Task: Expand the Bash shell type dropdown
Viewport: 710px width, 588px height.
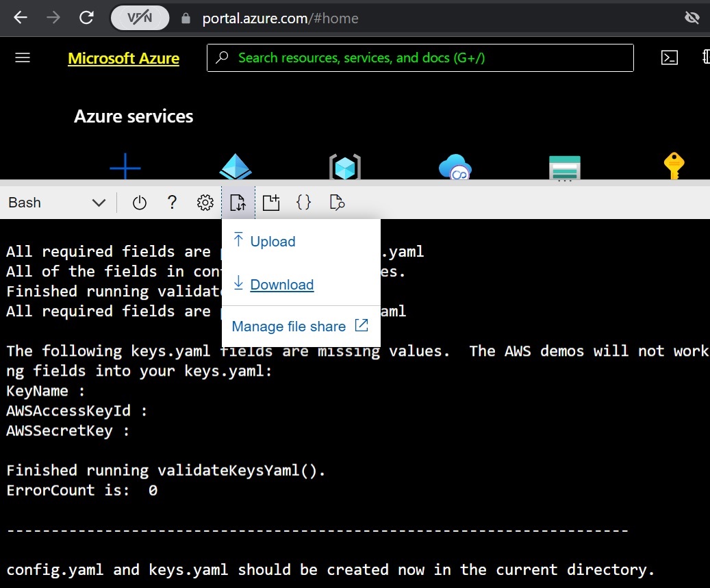Action: (57, 203)
